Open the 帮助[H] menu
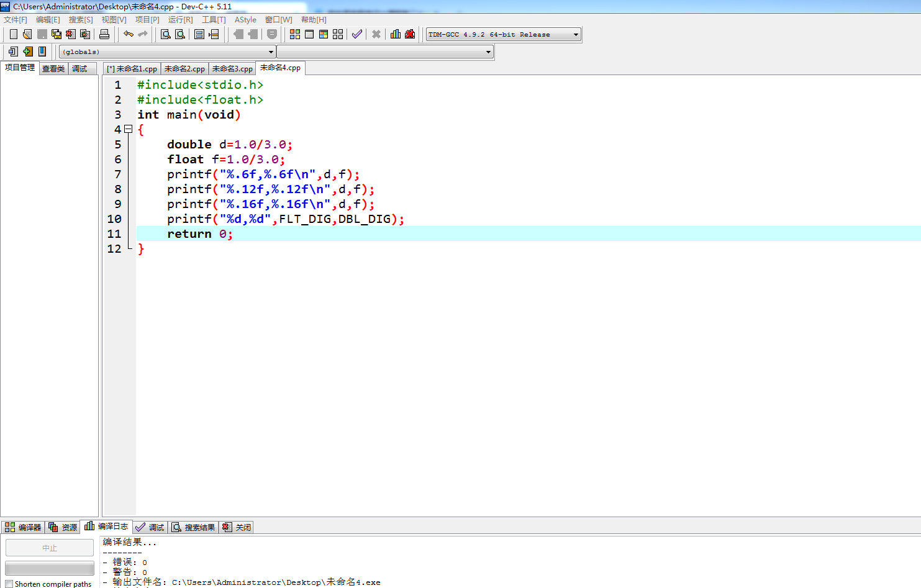This screenshot has height=588, width=921. (314, 20)
